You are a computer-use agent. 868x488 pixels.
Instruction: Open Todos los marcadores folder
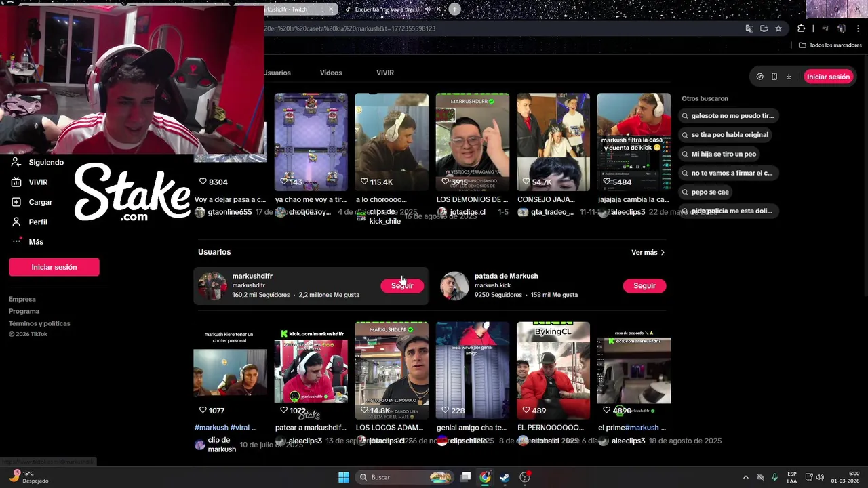830,45
